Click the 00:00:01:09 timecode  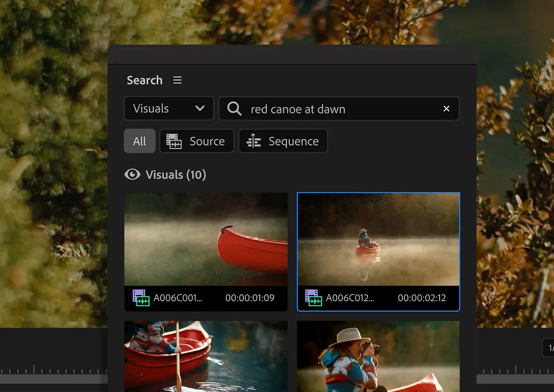point(250,298)
